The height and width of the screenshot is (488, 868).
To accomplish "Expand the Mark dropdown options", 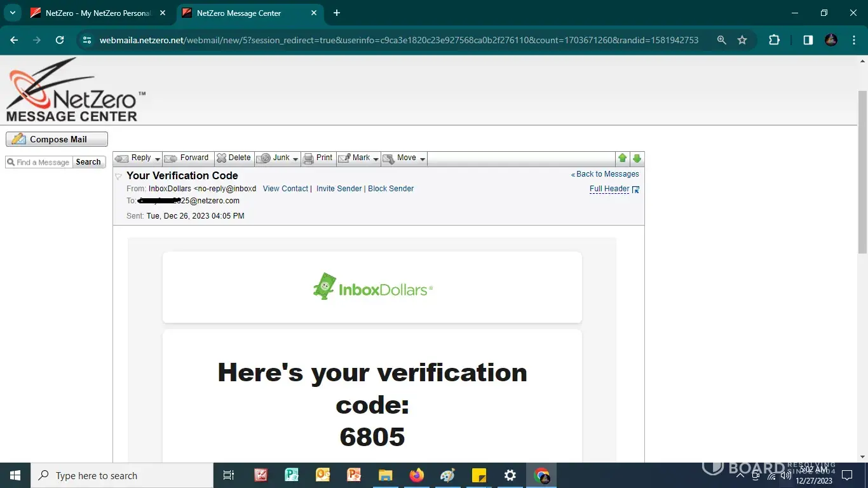I will [376, 159].
